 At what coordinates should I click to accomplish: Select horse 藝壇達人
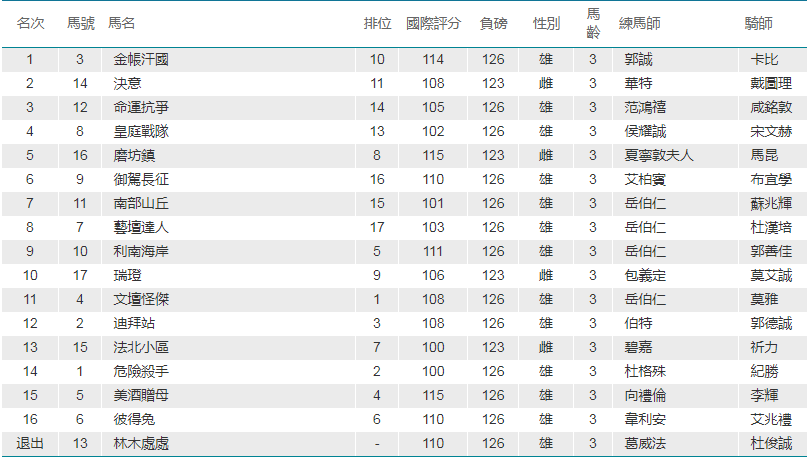point(141,227)
